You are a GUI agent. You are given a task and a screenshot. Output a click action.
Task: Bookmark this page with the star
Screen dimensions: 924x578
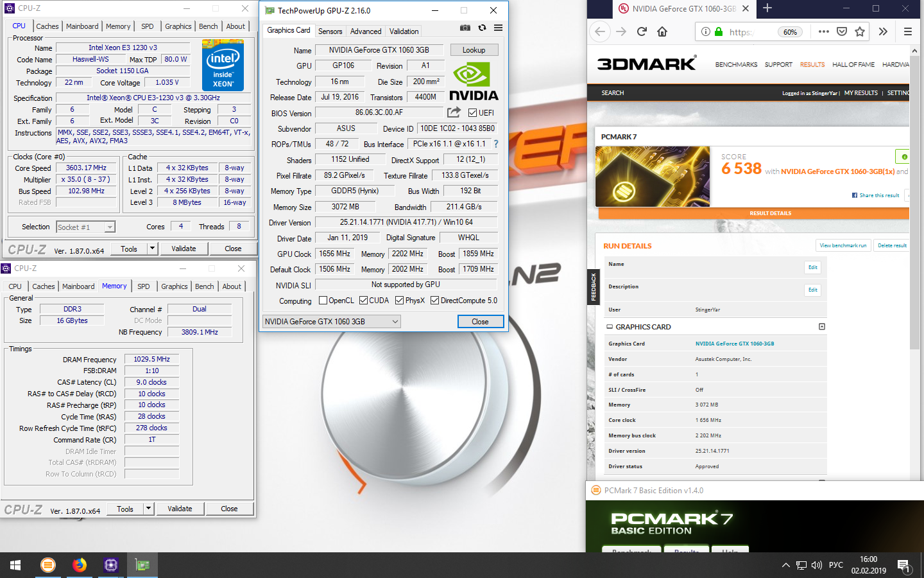point(860,31)
